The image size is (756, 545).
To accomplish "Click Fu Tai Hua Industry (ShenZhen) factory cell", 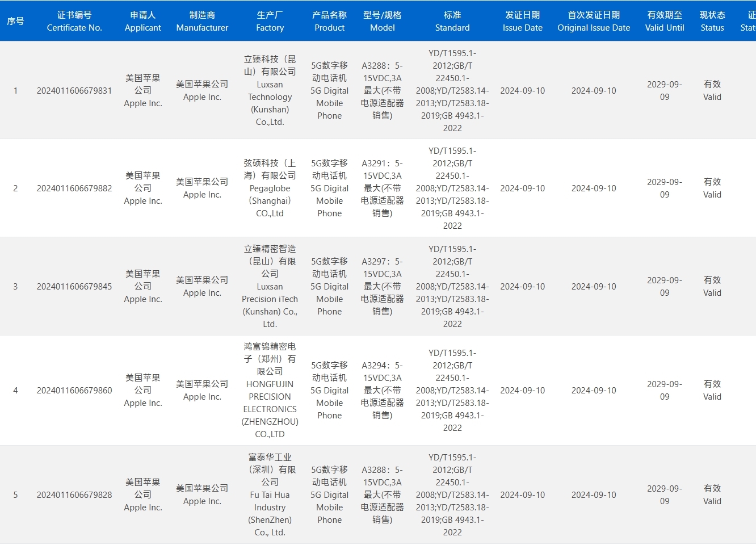I will pyautogui.click(x=270, y=495).
